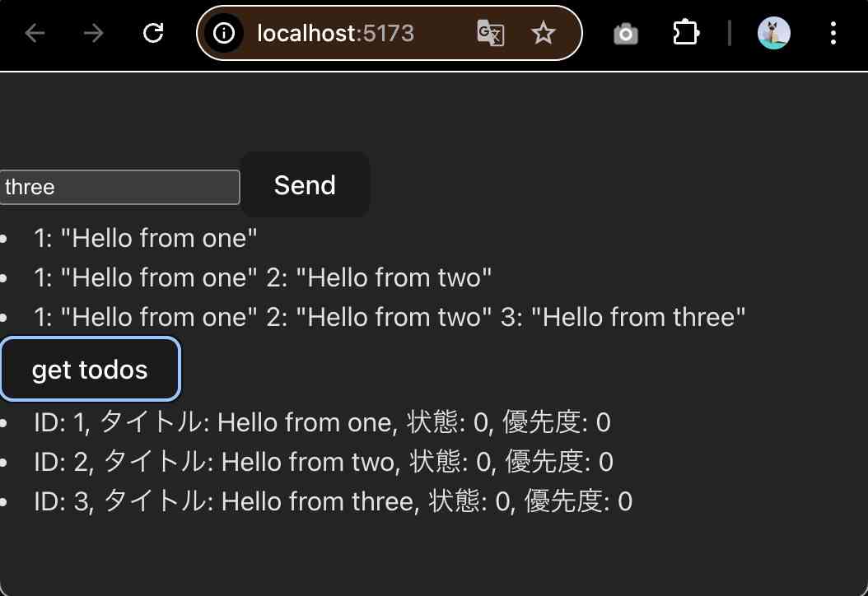This screenshot has width=868, height=596.
Task: Select the todo row with ID: 3
Action: click(x=333, y=501)
